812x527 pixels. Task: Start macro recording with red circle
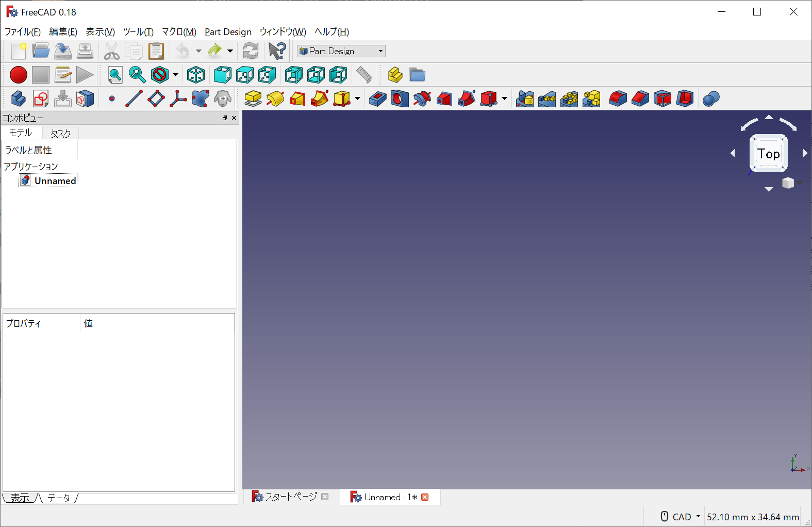click(x=19, y=75)
